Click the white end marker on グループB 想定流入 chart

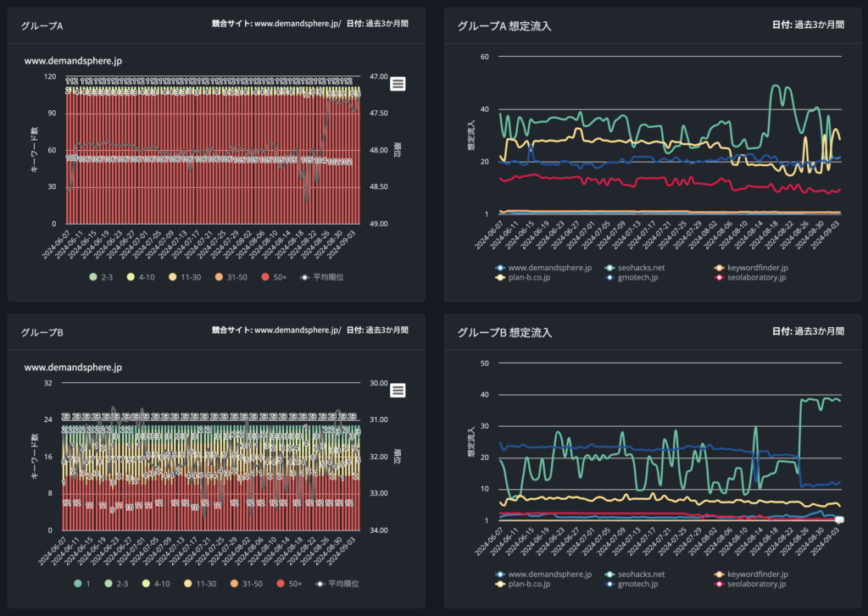(838, 518)
